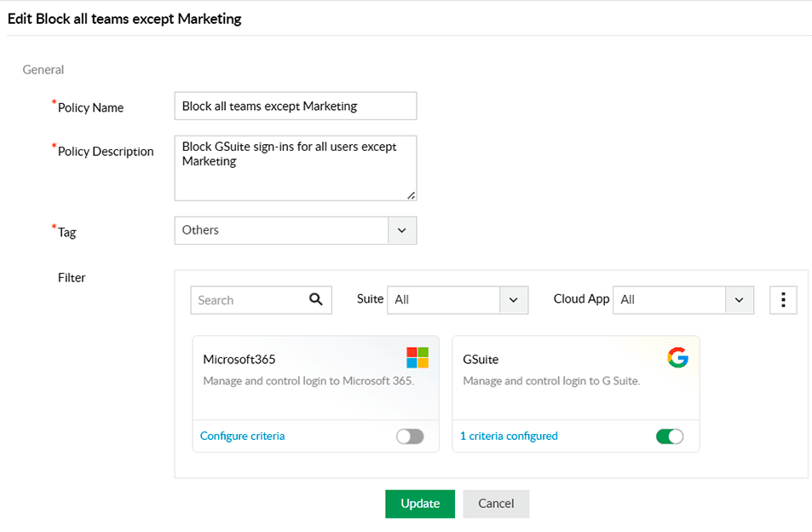Click the search magnifier icon in Filter

pos(316,299)
